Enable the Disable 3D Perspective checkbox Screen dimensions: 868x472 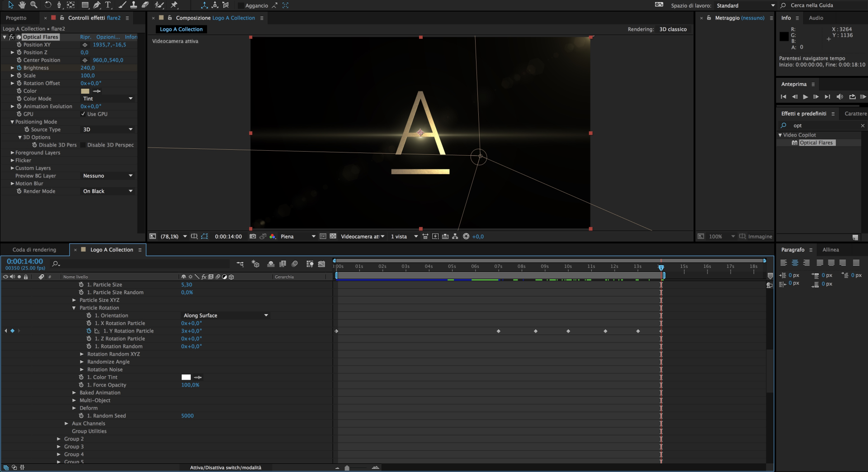click(82, 145)
